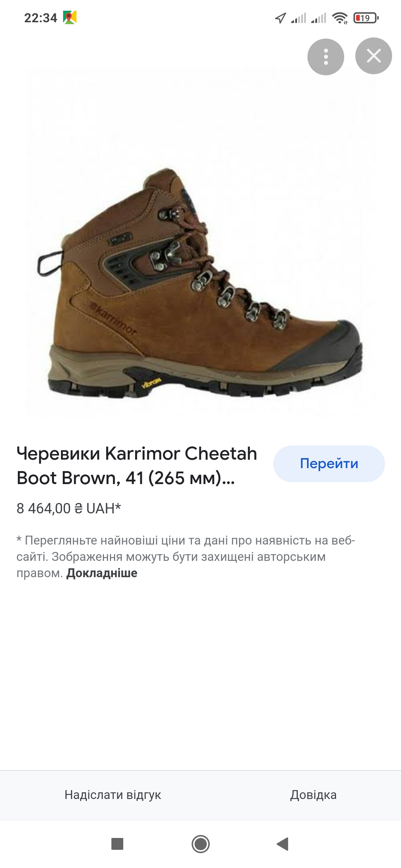Tap the location arrow status icon
The height and width of the screenshot is (868, 401).
[280, 18]
